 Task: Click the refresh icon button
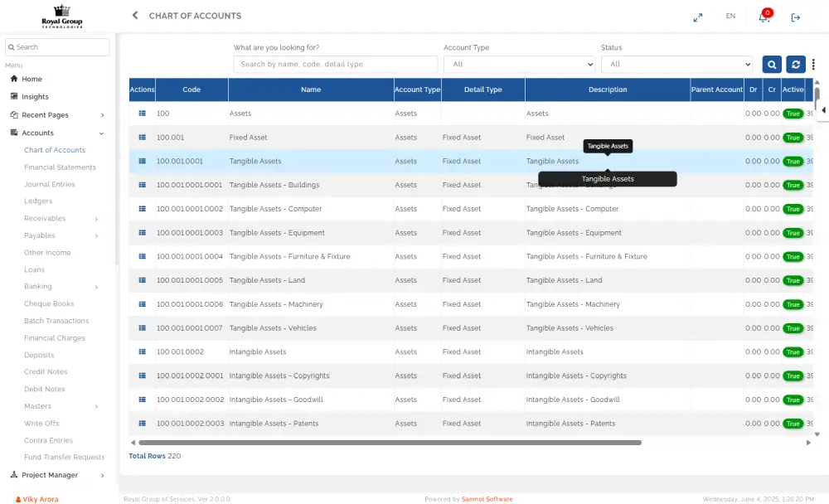click(x=795, y=65)
